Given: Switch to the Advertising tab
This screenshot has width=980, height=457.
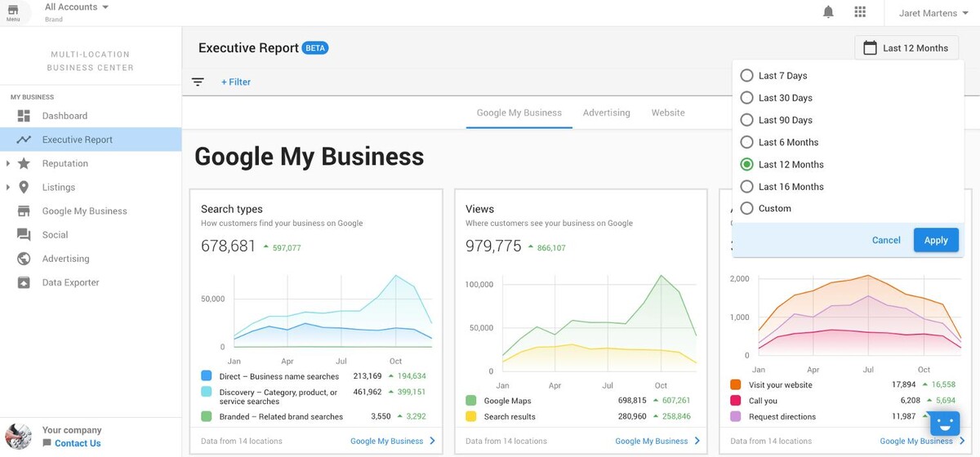Looking at the screenshot, I should [x=606, y=113].
